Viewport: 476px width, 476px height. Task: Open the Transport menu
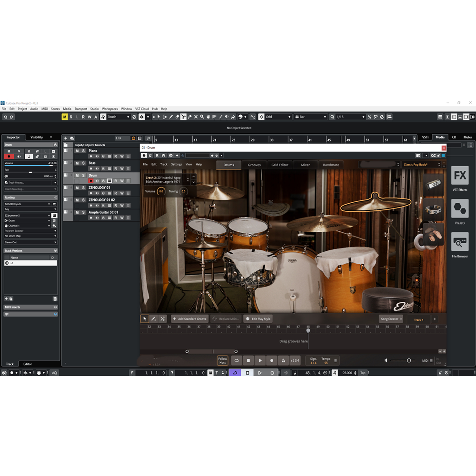tap(81, 109)
